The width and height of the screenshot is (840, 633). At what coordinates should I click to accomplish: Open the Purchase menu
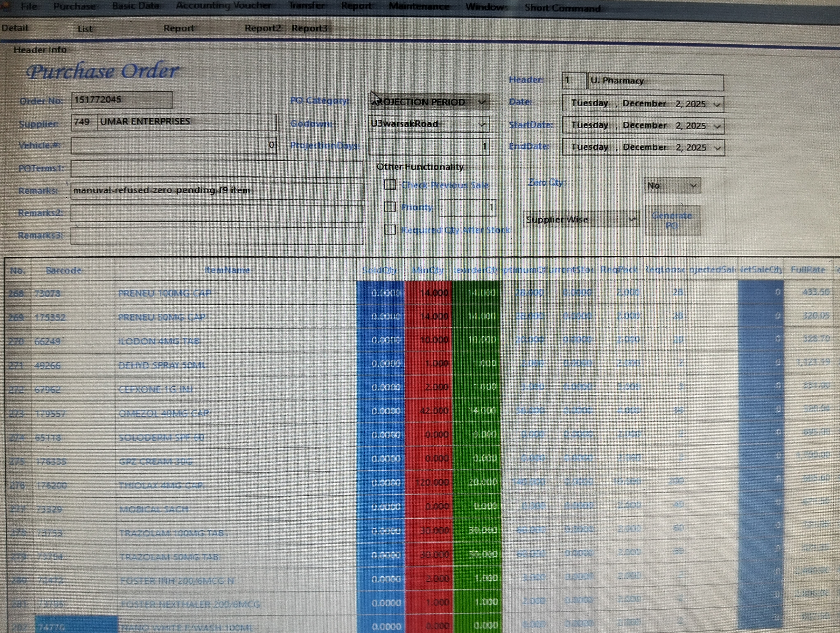pos(75,6)
